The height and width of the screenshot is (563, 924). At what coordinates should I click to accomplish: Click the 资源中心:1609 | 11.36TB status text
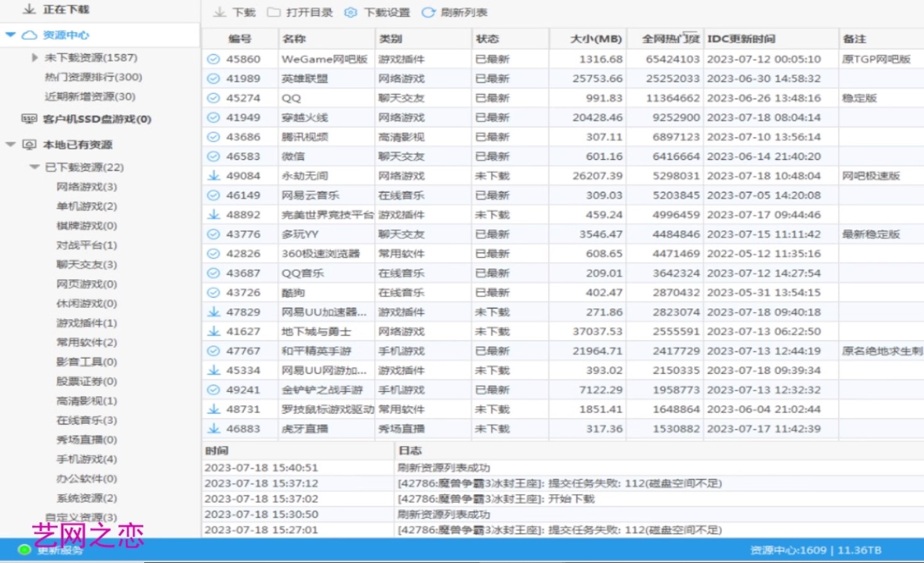point(816,550)
